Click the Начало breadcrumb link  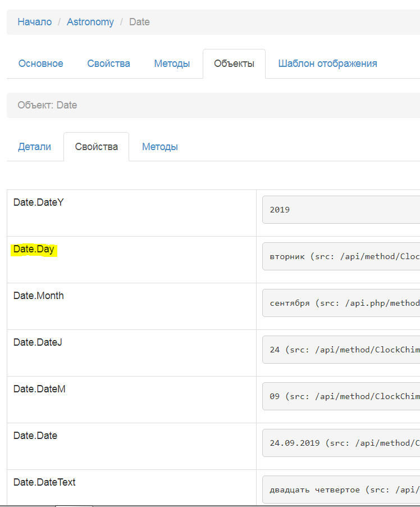(34, 22)
